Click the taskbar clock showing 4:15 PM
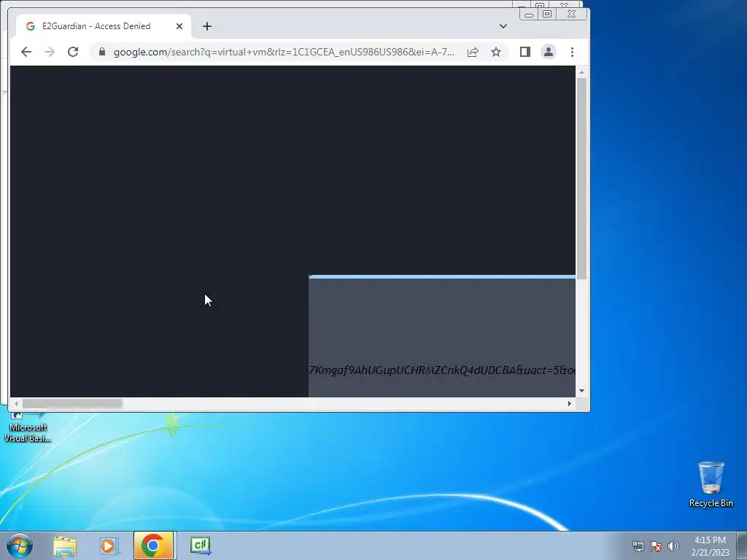 coord(710,545)
